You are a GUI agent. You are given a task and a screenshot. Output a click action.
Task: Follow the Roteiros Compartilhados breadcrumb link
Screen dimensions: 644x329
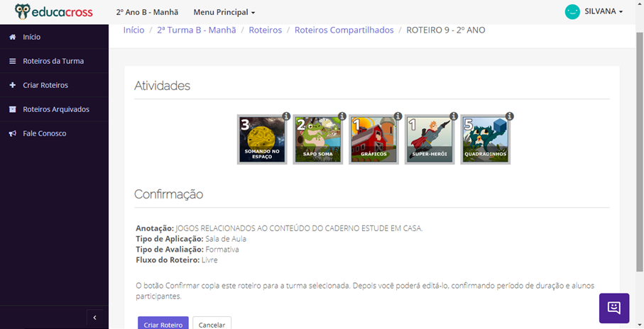point(344,30)
